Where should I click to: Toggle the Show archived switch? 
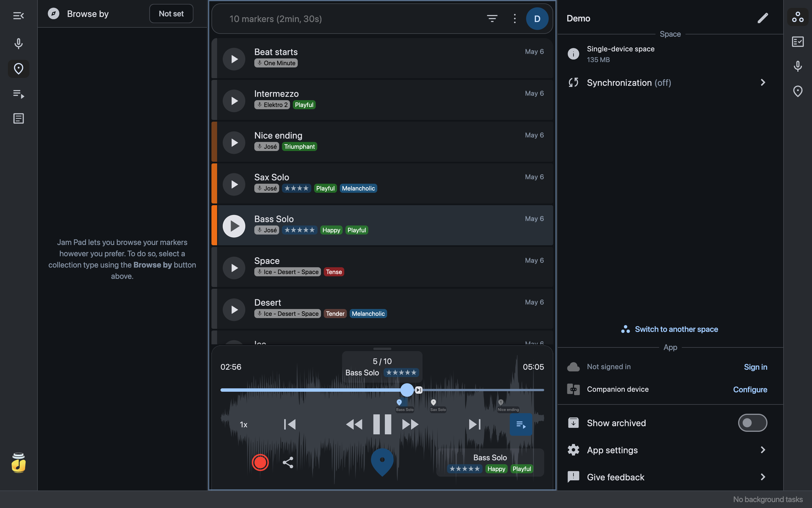pos(752,423)
